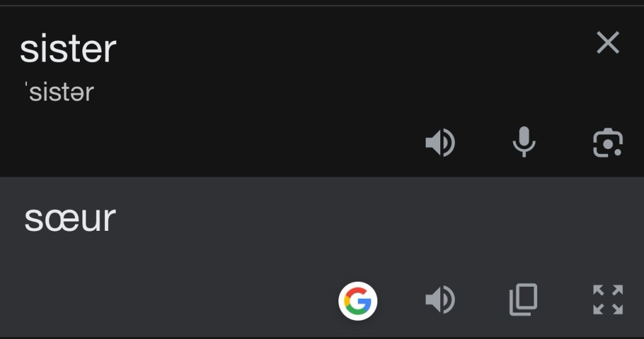Play audio of the translation "sœur"
644x339 pixels.
coord(440,300)
